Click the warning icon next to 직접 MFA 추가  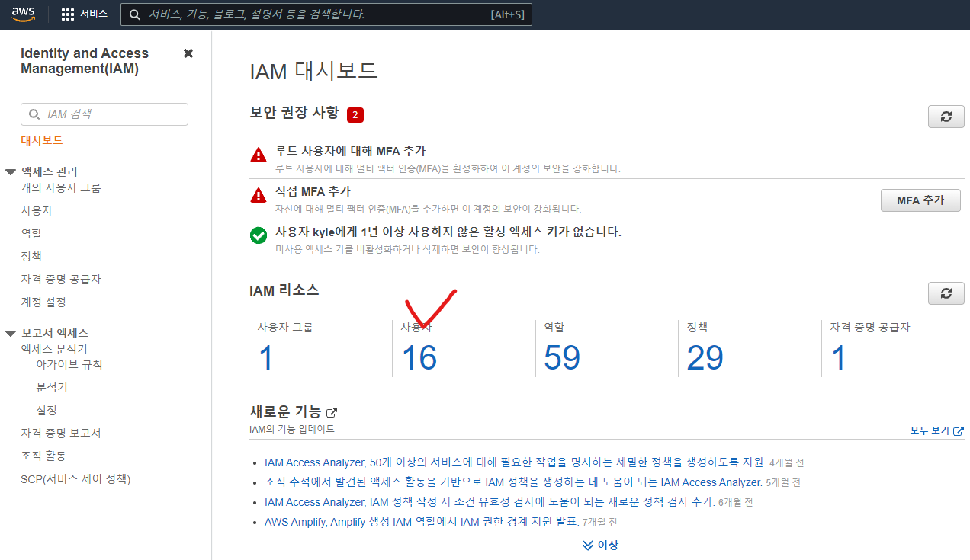point(259,195)
